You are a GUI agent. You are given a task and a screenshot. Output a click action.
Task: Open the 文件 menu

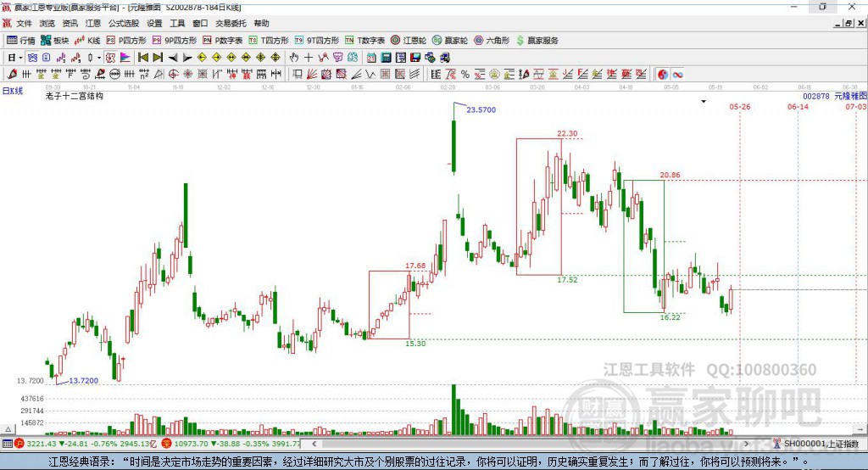pyautogui.click(x=24, y=23)
